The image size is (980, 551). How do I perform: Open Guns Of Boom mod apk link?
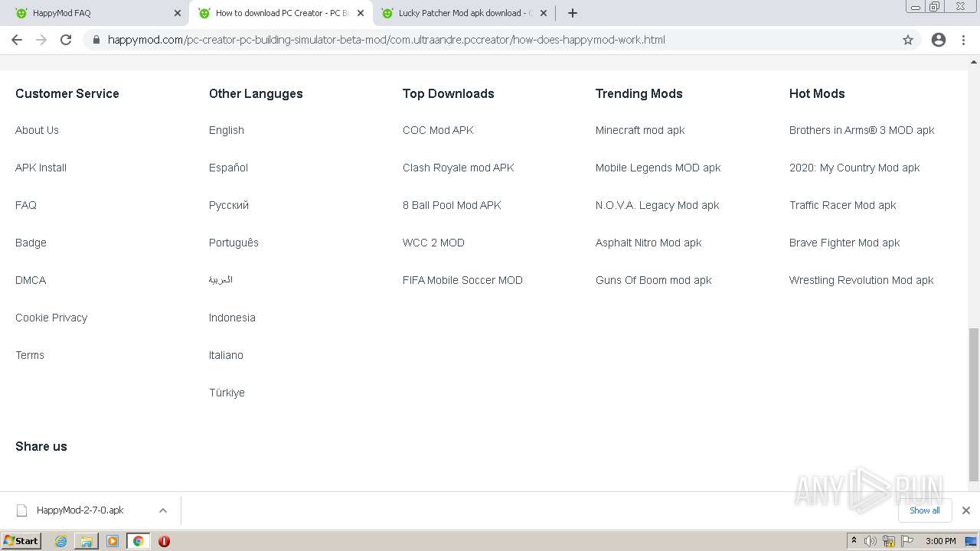(654, 280)
